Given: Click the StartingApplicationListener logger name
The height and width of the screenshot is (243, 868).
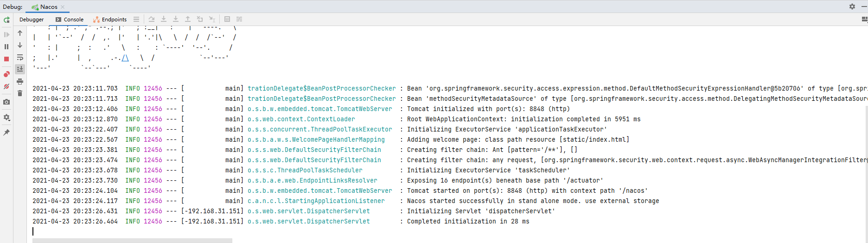Looking at the screenshot, I should pos(316,201).
